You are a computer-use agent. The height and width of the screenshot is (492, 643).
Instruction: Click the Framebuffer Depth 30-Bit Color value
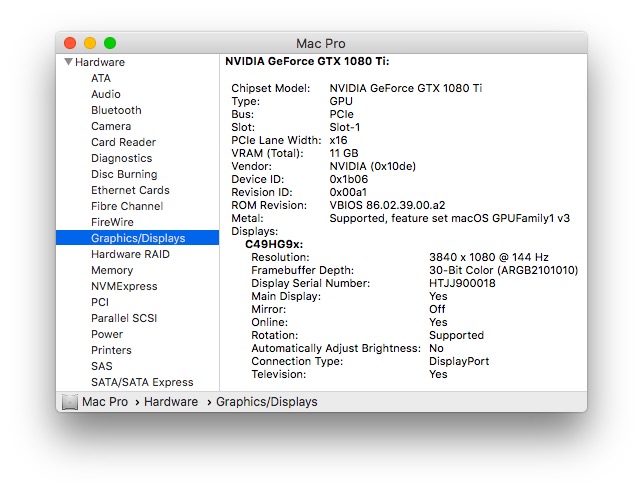pyautogui.click(x=504, y=270)
